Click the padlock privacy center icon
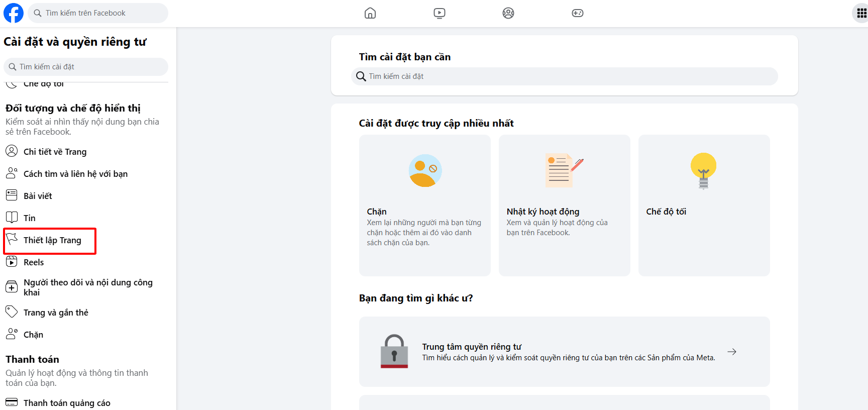The image size is (868, 410). pos(394,352)
